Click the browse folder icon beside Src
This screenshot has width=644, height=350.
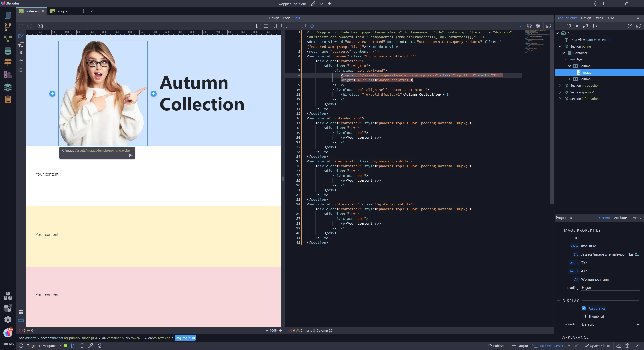tap(637, 255)
